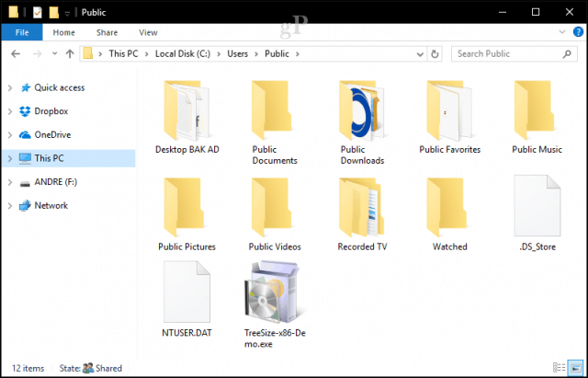Screen dimensions: 588x378
Task: Expand Network tree node
Action: click(x=10, y=206)
